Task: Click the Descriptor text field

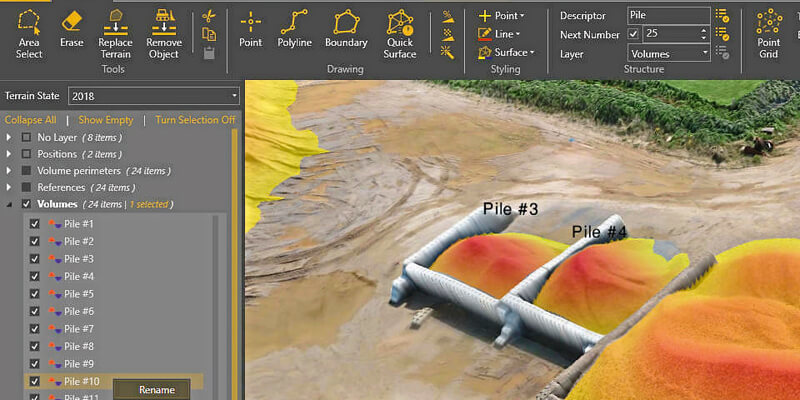Action: click(668, 16)
